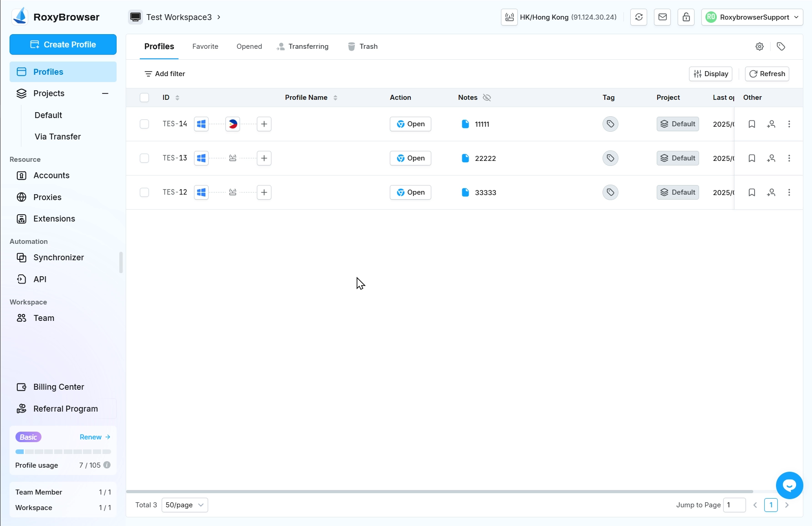Open the mail inbox icon in header
Viewport: 812px width, 526px height.
pos(663,17)
